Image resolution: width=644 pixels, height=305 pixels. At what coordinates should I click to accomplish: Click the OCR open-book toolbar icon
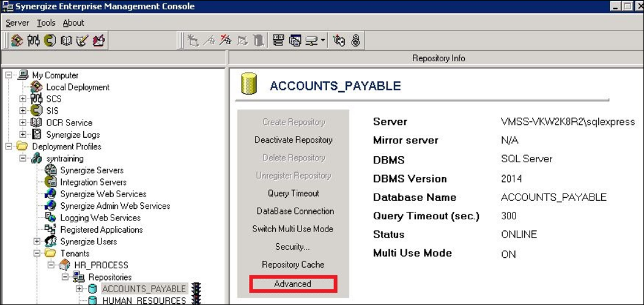[x=66, y=40]
